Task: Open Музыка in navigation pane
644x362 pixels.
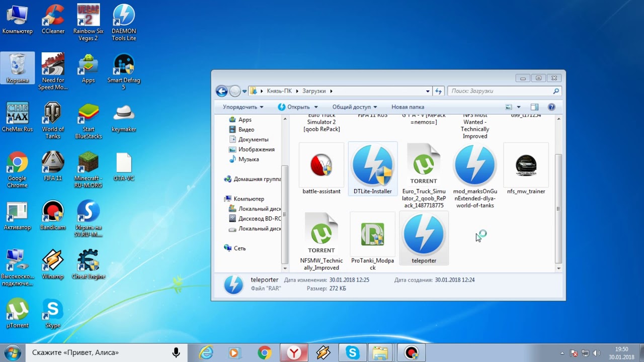Action: [x=244, y=159]
